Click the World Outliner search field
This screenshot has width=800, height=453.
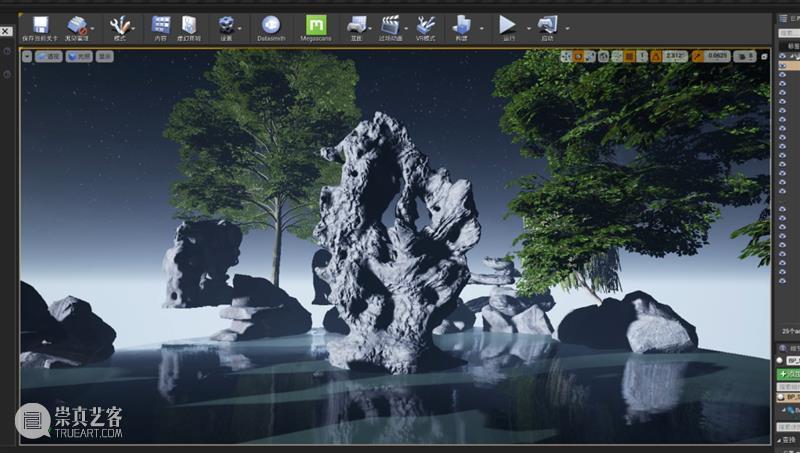789,33
